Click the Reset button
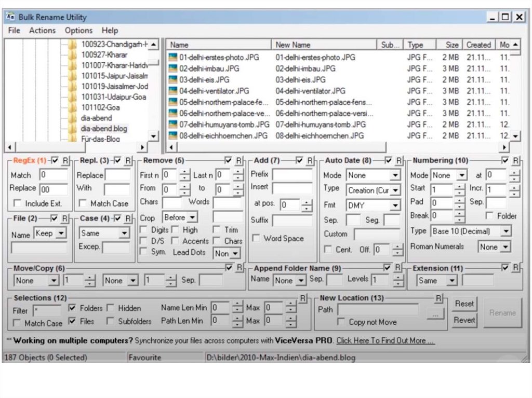This screenshot has height=398, width=532. (x=464, y=304)
